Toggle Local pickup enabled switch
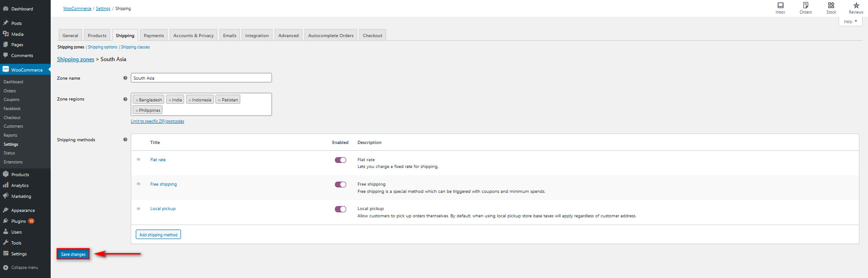The image size is (868, 278). [340, 209]
